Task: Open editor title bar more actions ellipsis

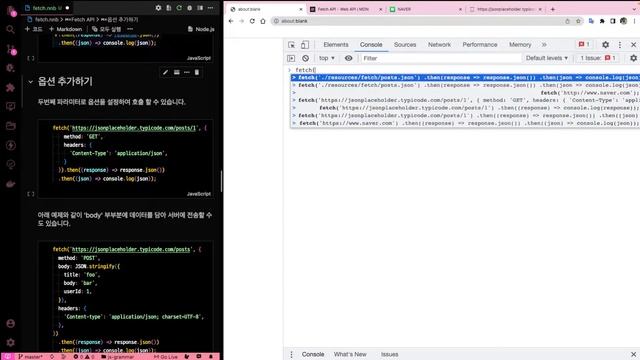Action: point(211,8)
